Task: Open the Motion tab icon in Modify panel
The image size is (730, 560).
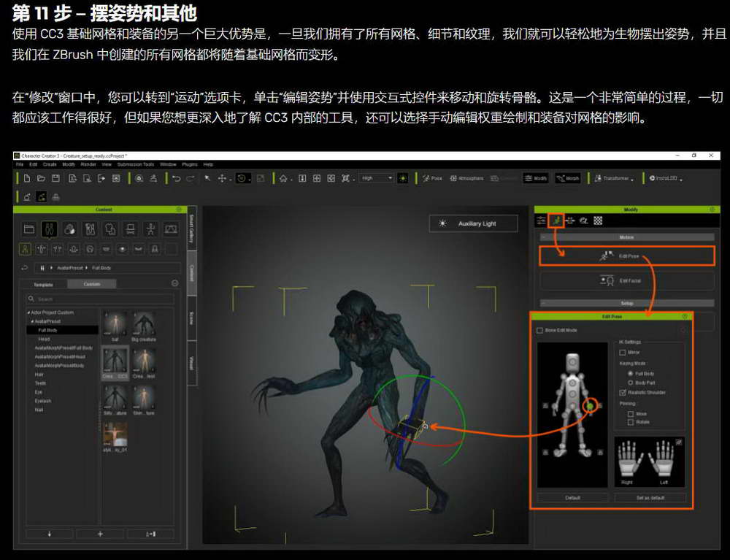Action: [x=556, y=220]
